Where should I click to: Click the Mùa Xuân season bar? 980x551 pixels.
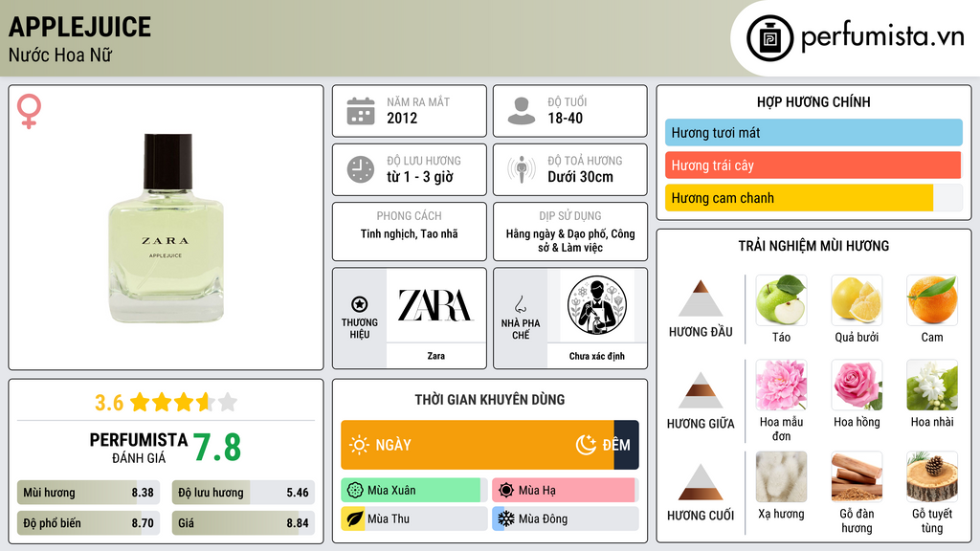click(414, 491)
